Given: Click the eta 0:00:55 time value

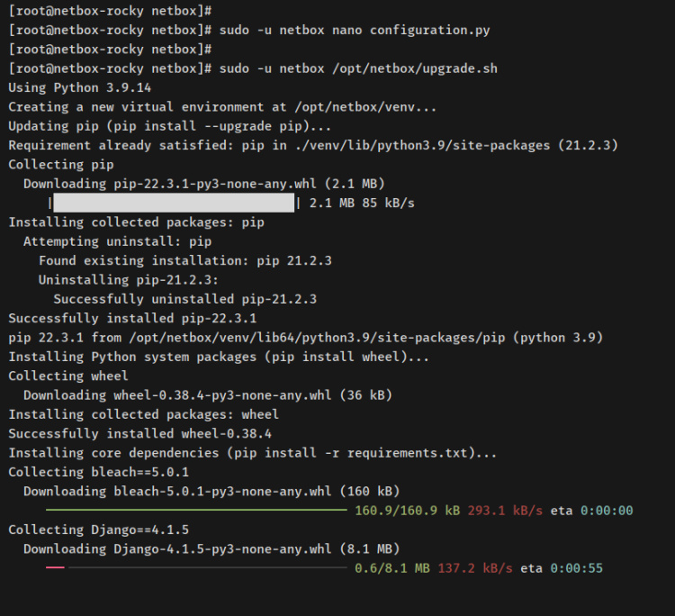Looking at the screenshot, I should (591, 568).
